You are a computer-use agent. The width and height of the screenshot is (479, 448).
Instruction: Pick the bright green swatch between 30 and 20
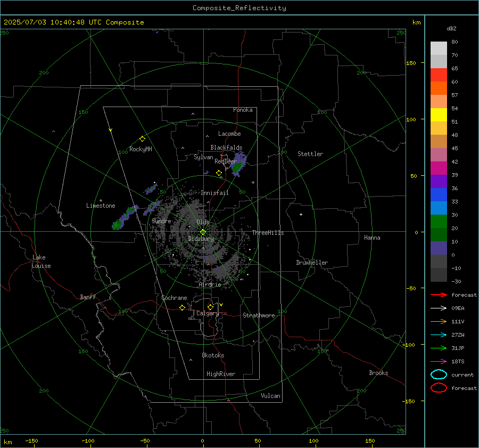(439, 222)
